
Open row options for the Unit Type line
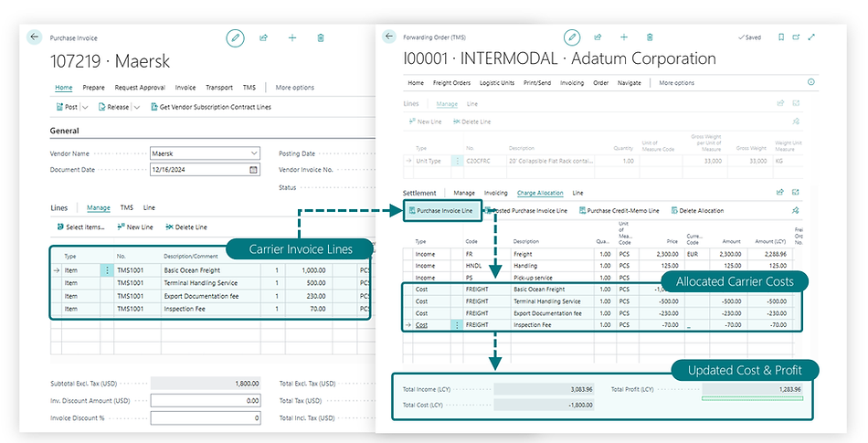[457, 161]
